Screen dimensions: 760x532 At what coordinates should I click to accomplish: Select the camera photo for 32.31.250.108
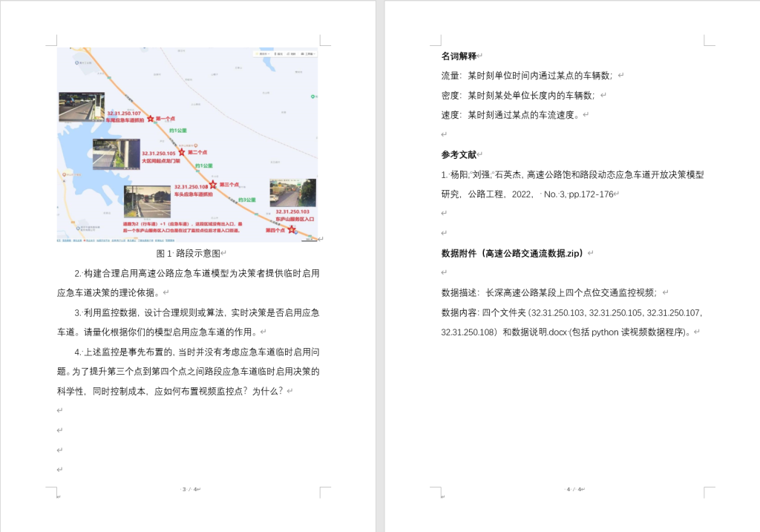click(147, 201)
